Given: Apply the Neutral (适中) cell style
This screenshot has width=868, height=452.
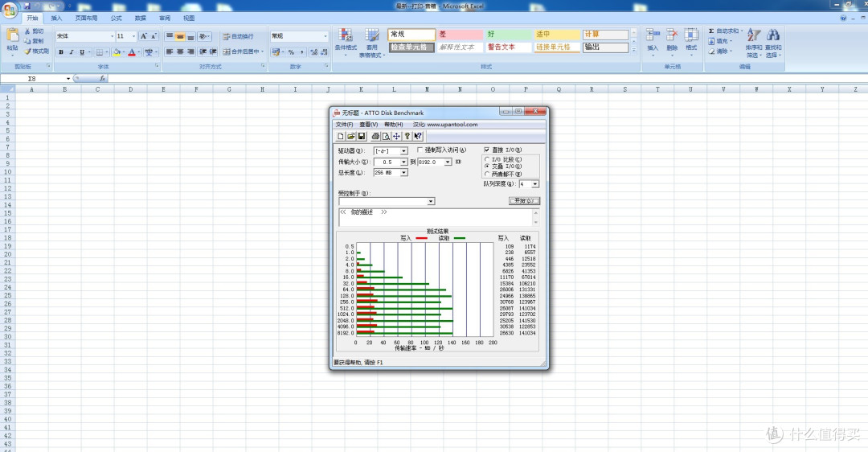Looking at the screenshot, I should (x=558, y=35).
